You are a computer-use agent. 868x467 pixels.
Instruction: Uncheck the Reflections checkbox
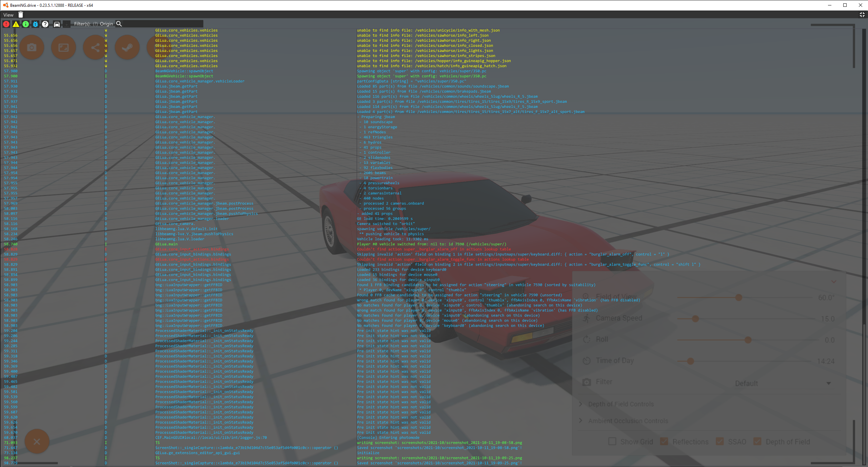point(664,441)
